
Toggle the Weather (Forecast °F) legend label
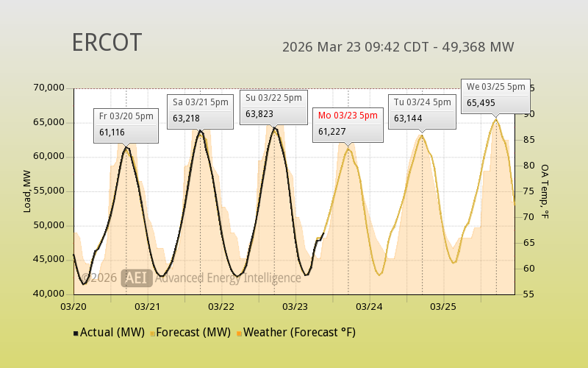299,333
